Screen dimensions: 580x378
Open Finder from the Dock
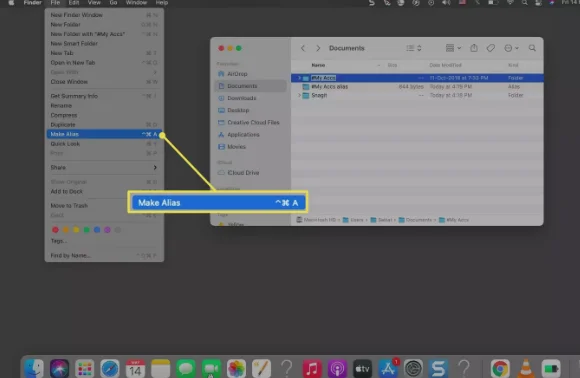(x=34, y=368)
